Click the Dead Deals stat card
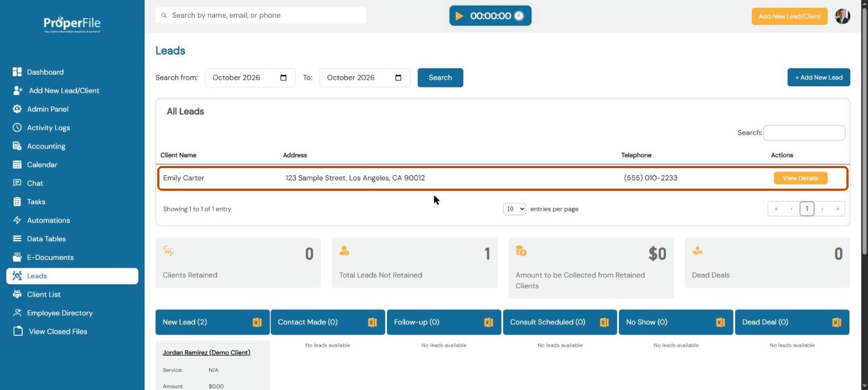Viewport: 868px width, 390px height. coord(767,263)
